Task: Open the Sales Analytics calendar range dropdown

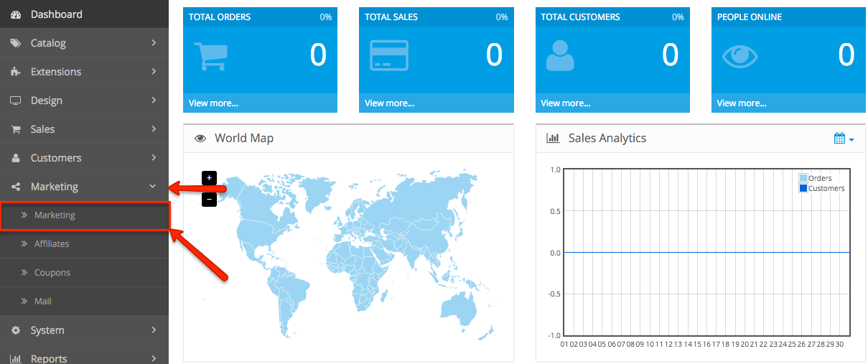Action: [x=844, y=139]
